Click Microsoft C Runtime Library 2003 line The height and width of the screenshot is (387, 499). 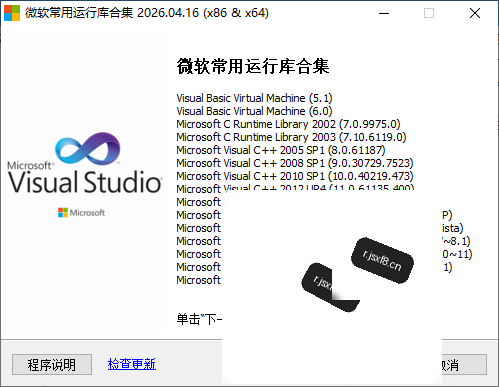click(291, 137)
